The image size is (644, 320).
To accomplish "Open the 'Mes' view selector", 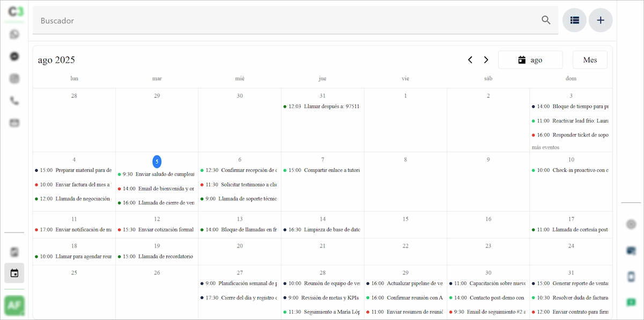I will click(x=590, y=60).
